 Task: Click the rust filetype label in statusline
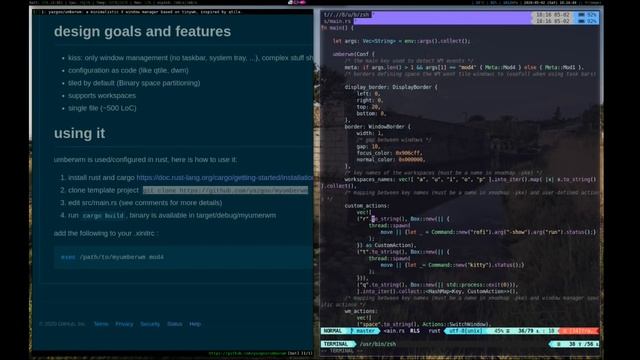(434, 331)
